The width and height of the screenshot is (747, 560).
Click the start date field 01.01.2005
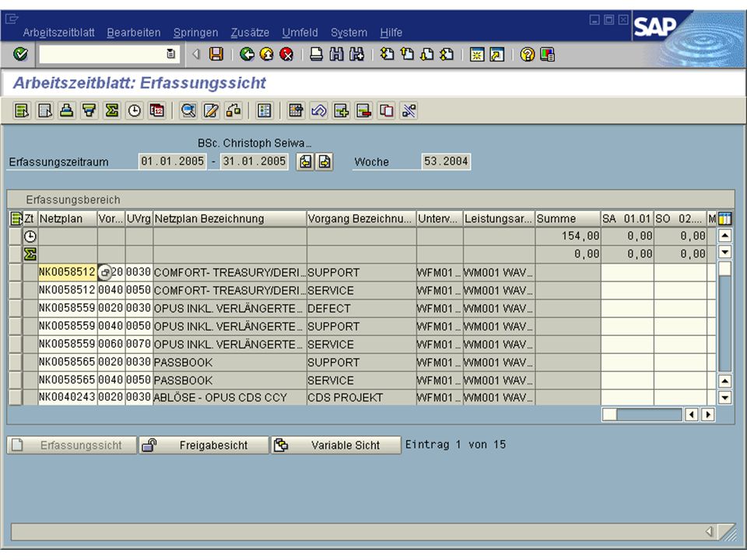coord(173,162)
